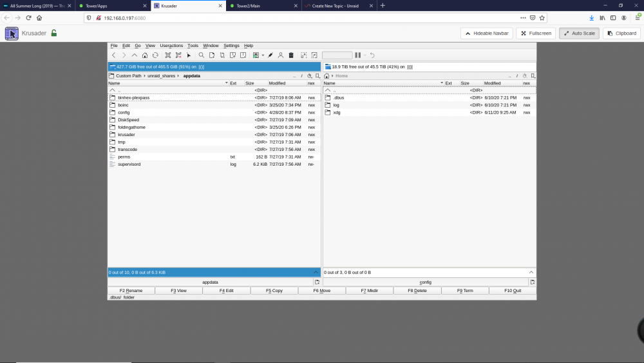Click unraid_shares in left path breadcrumb
Viewport: 644px width, 363px height.
tap(162, 75)
